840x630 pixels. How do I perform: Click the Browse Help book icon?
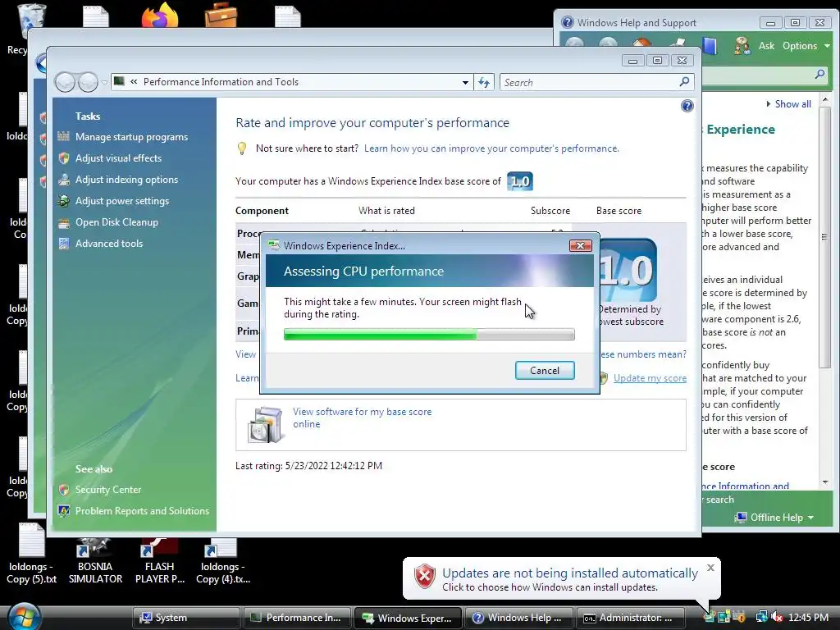pos(709,46)
